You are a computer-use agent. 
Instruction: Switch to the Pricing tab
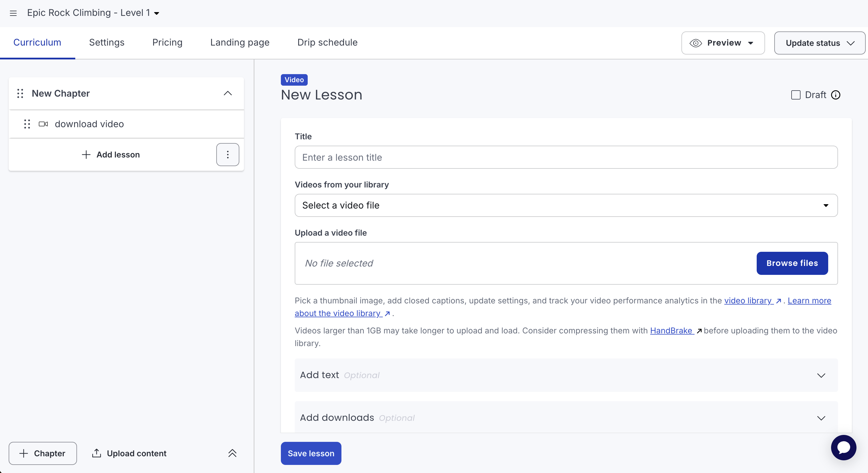(x=167, y=42)
